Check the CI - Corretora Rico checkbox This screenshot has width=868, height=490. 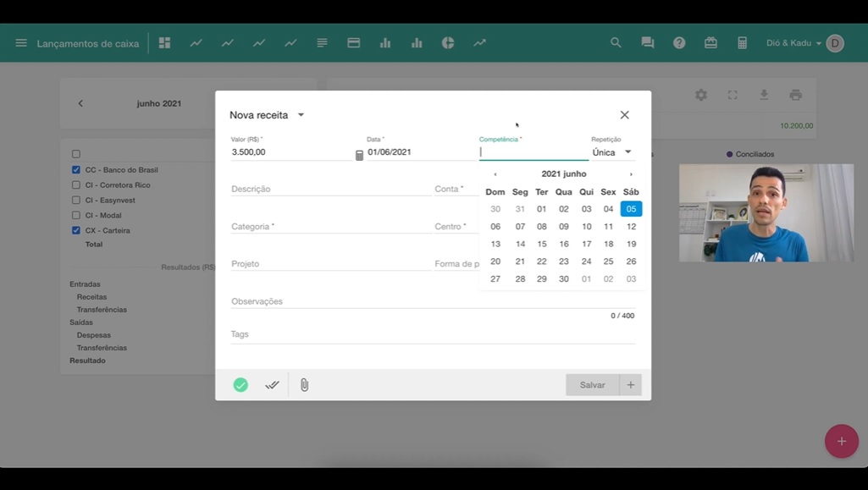76,185
